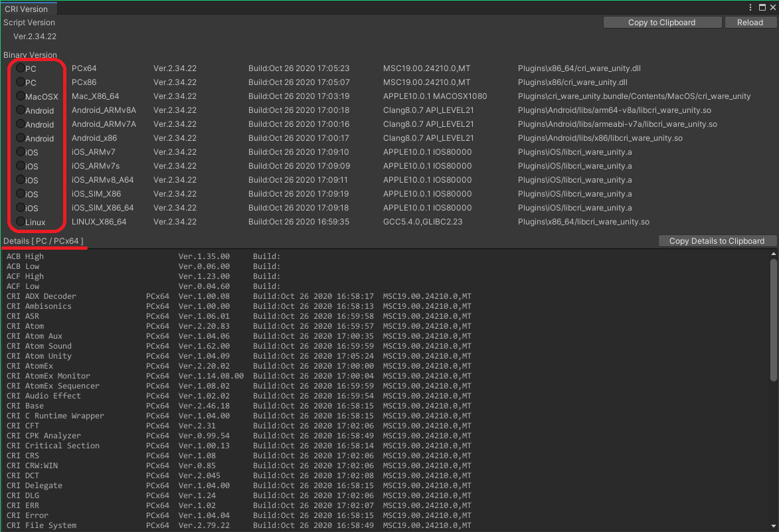
Task: Select the Android radio for Android_ARMv7A
Action: coord(21,124)
